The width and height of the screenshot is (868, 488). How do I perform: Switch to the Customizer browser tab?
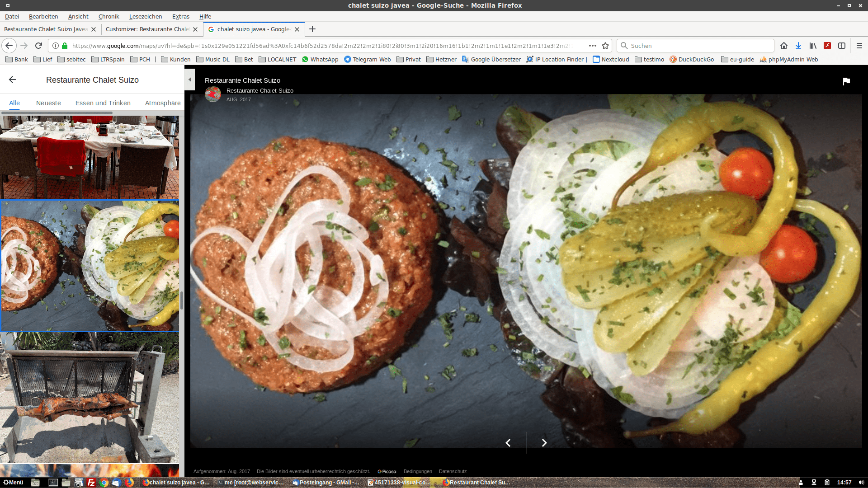(x=147, y=29)
